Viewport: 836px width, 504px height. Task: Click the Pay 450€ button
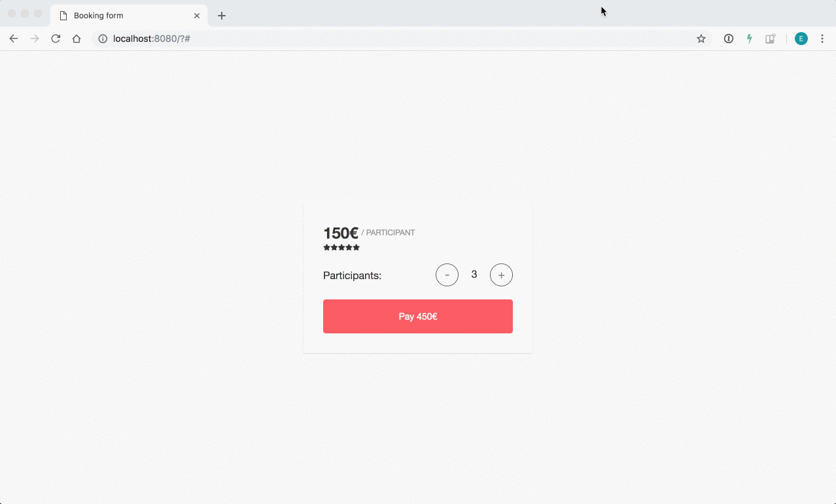(x=418, y=316)
